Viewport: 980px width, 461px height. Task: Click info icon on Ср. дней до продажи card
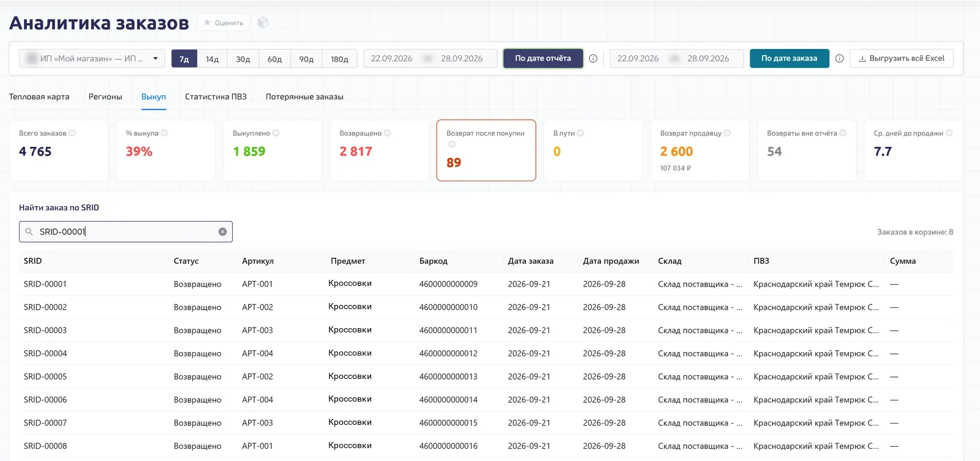coord(949,133)
